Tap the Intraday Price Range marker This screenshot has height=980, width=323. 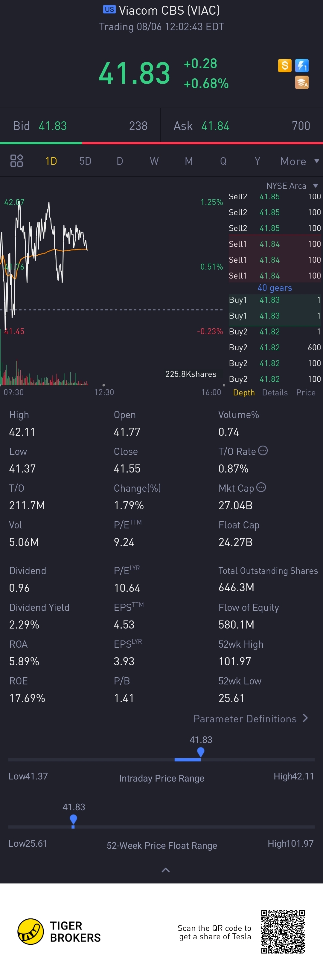[201, 752]
